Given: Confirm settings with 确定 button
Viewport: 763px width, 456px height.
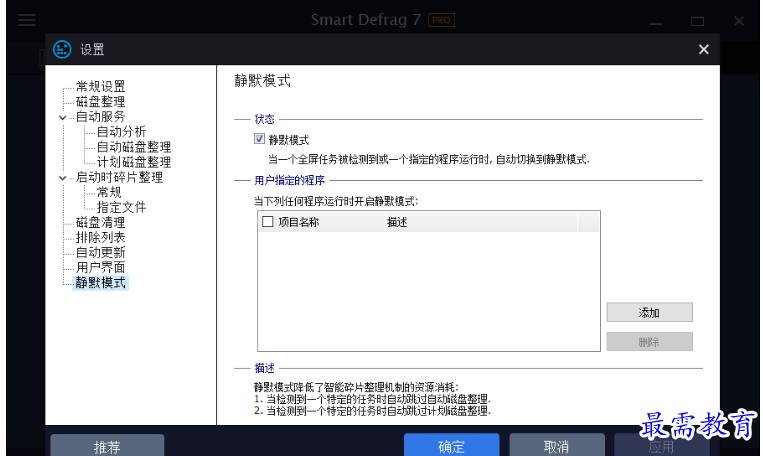Looking at the screenshot, I should 452,445.
